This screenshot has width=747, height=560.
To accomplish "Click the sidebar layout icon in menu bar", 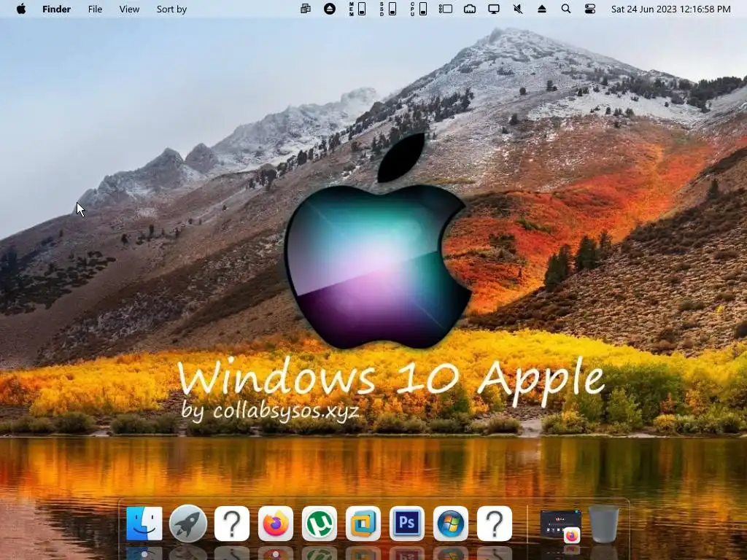I will (446, 9).
